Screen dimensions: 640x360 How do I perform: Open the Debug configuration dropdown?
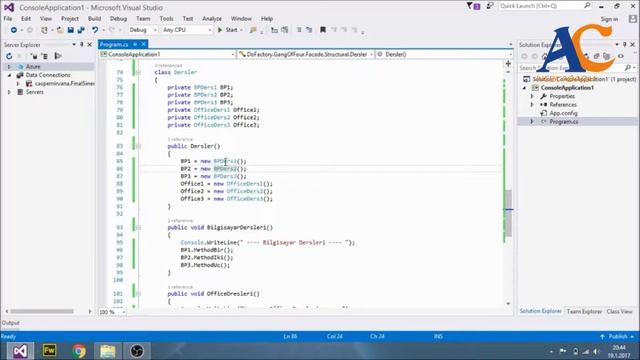point(142,30)
